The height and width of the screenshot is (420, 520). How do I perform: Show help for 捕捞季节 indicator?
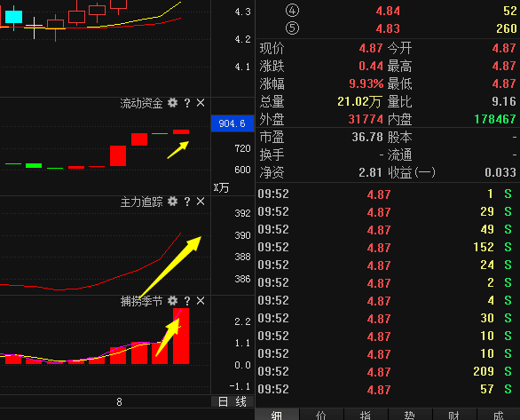(x=187, y=301)
